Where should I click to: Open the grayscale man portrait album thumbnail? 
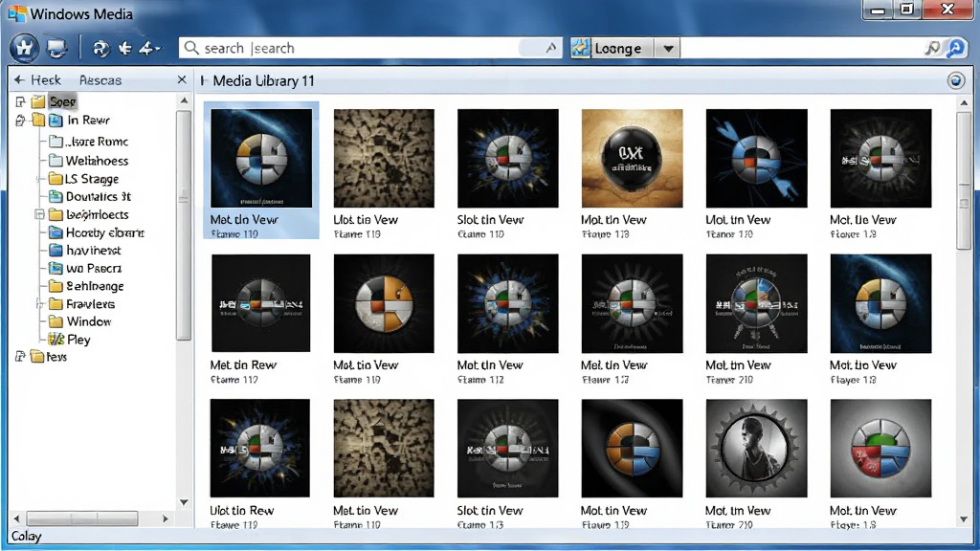point(756,449)
